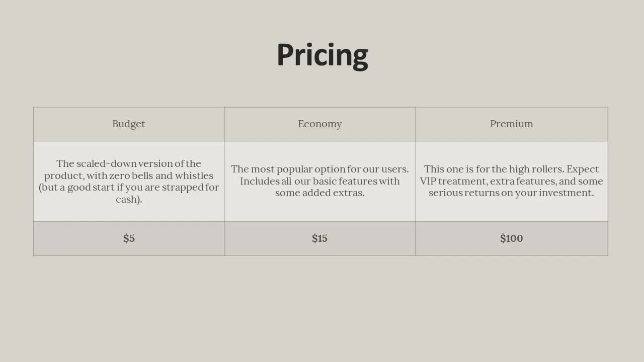Image resolution: width=644 pixels, height=362 pixels.
Task: Click the words 'serious returns on your investment'
Action: pyautogui.click(x=511, y=193)
